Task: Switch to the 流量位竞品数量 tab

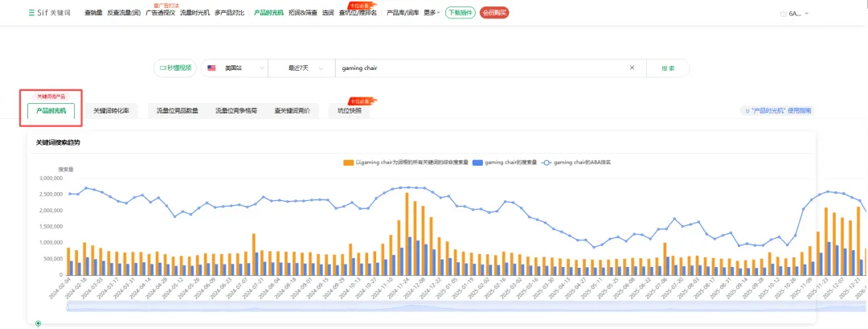Action: click(177, 111)
